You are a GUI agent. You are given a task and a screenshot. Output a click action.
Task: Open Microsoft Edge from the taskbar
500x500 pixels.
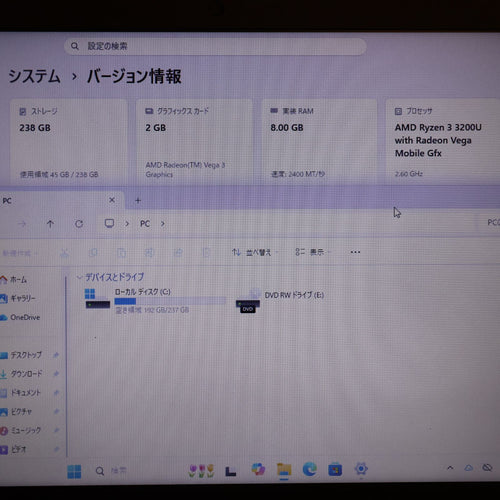tap(310, 469)
